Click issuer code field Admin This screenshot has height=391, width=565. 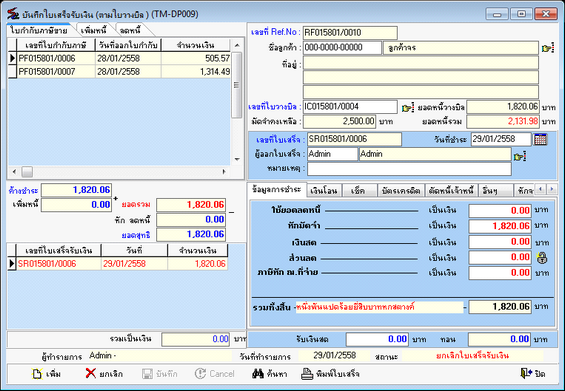coord(332,154)
